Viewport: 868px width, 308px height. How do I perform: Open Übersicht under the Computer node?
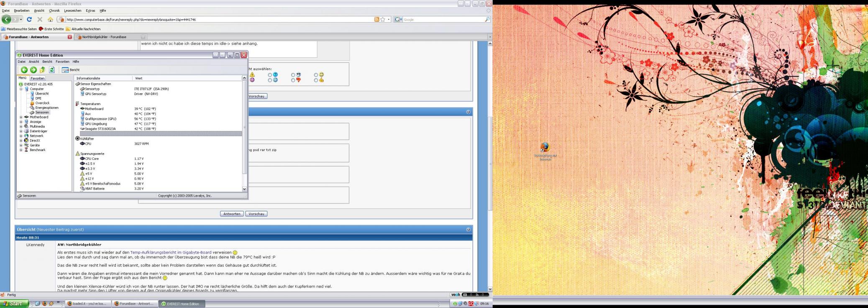[42, 94]
